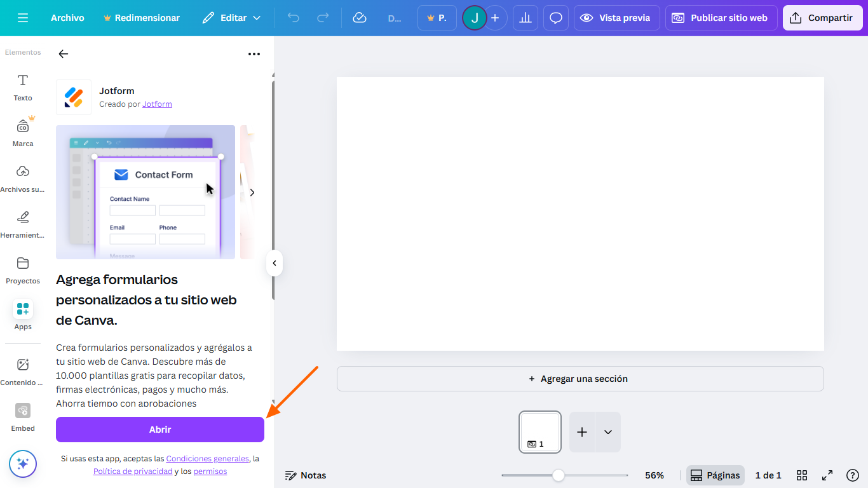Launch the magic assistant sparkle button
868x488 pixels.
23,464
